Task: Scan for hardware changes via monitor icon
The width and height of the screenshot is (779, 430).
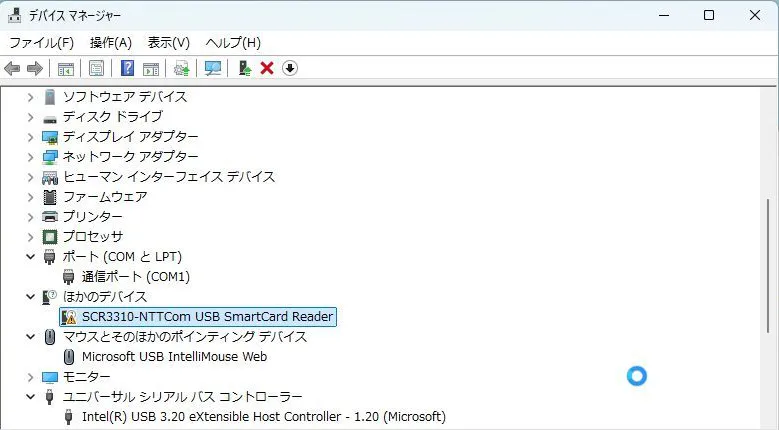Action: click(x=212, y=68)
